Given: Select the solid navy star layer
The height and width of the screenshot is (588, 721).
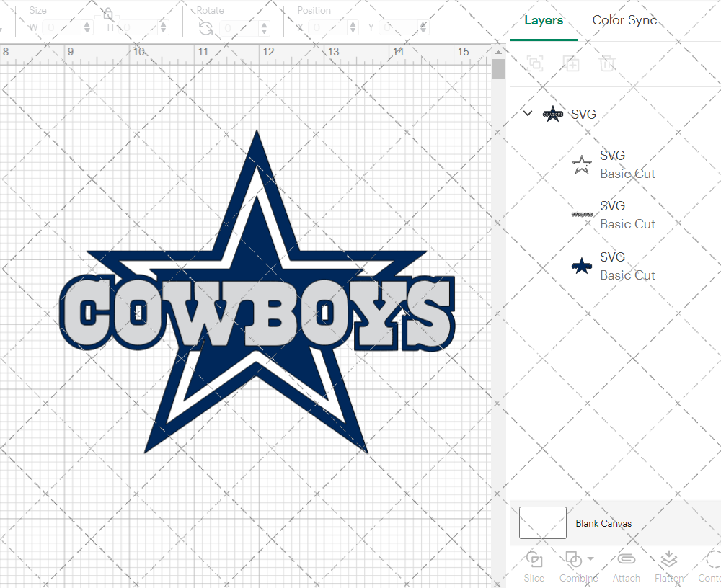Looking at the screenshot, I should 582,266.
